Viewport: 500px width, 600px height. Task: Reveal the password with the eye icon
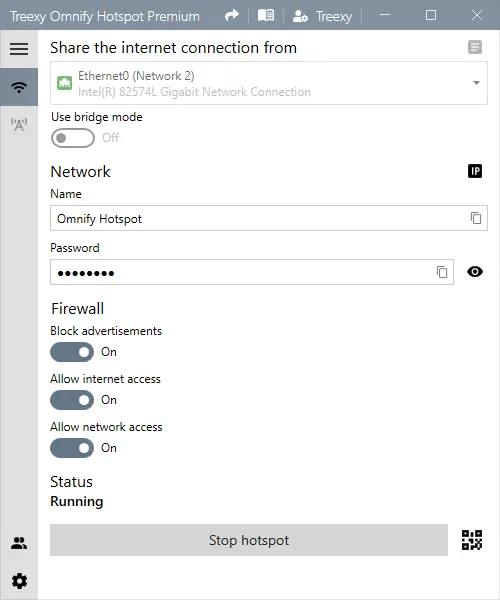[475, 272]
